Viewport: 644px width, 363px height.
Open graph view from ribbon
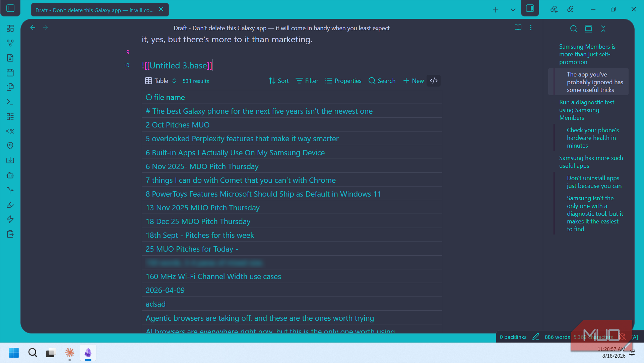(x=10, y=43)
